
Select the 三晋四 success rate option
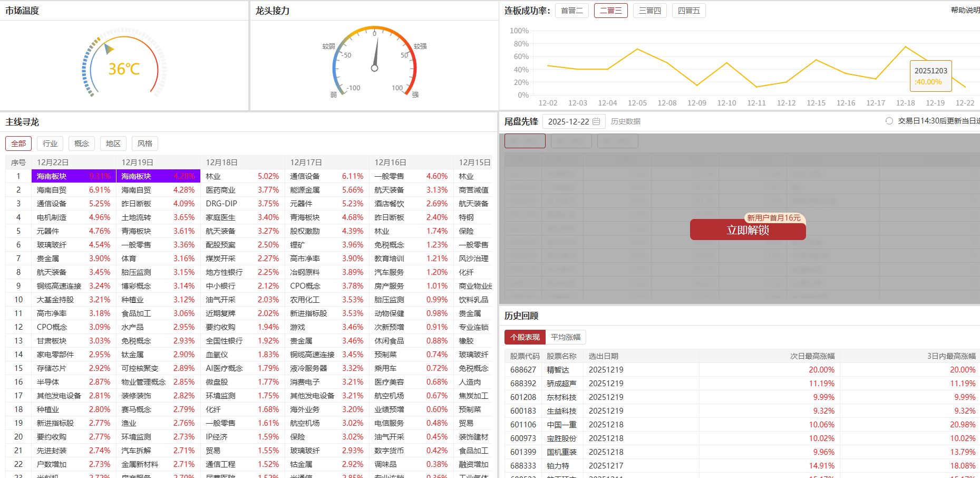pos(650,11)
